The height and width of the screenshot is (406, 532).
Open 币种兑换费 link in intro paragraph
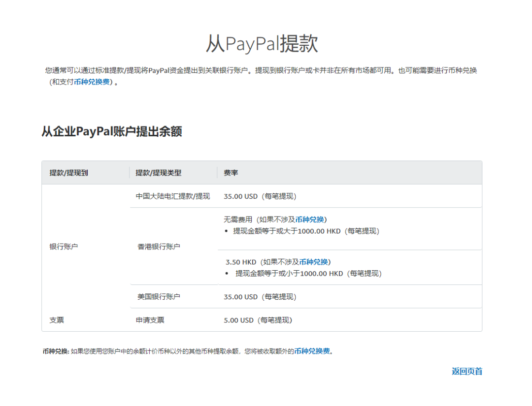point(92,82)
